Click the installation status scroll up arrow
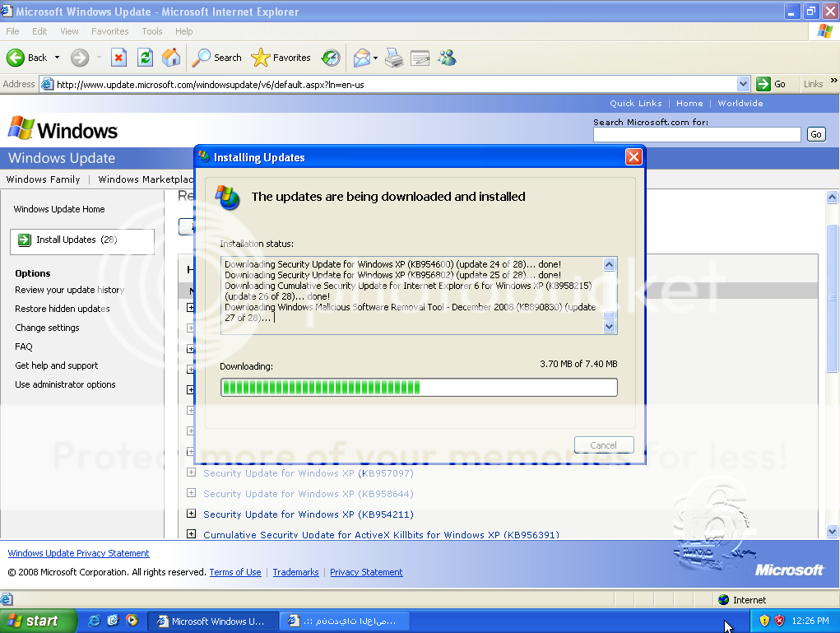The image size is (840, 633). point(609,264)
